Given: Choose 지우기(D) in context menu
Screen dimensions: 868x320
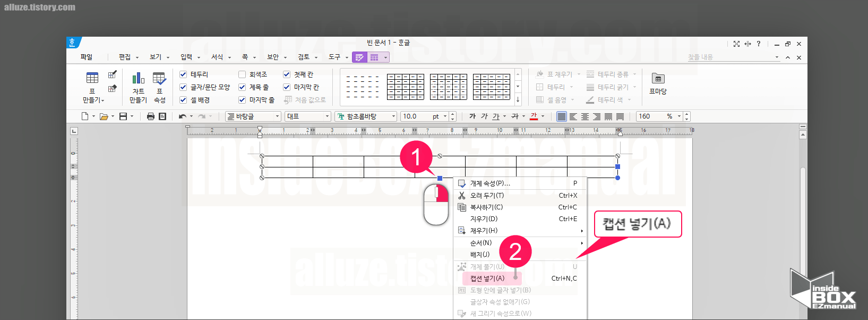Looking at the screenshot, I should (520, 219).
